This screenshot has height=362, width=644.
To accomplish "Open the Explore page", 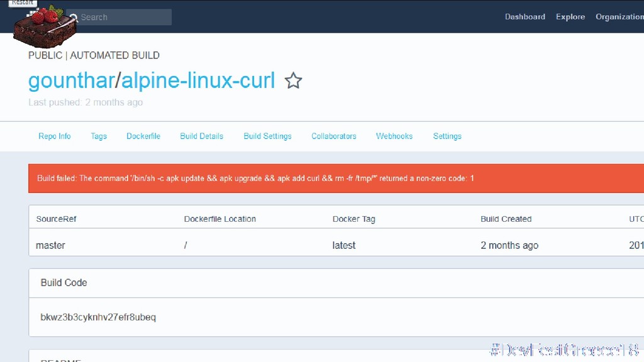I will click(x=570, y=17).
